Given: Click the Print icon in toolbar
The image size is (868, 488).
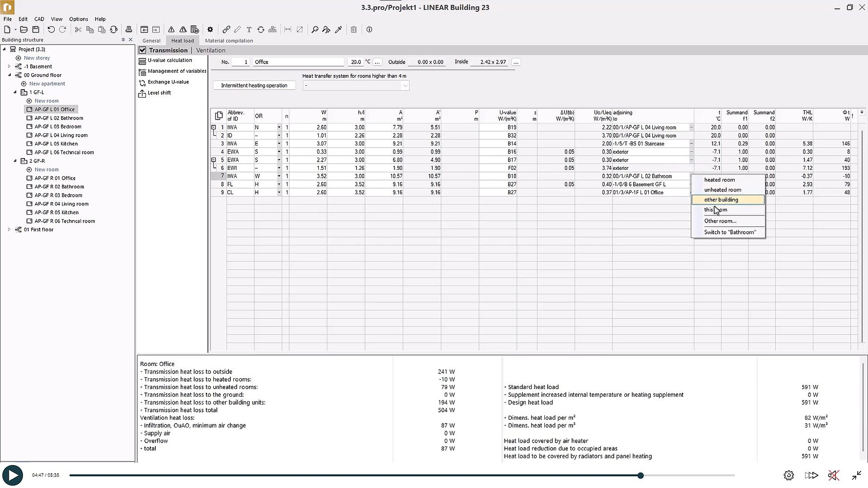Looking at the screenshot, I should tap(128, 30).
